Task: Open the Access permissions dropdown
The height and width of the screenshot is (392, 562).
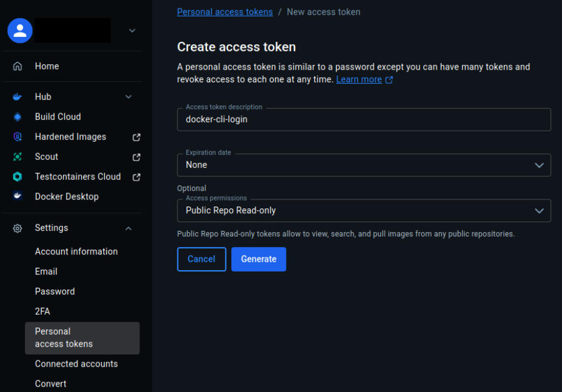Action: (363, 211)
